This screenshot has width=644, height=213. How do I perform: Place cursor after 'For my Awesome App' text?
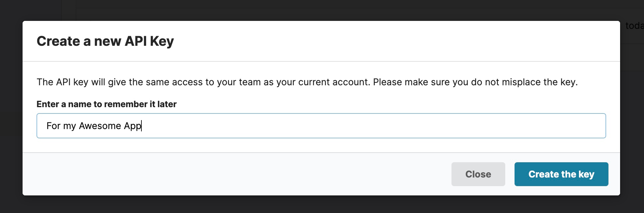pos(142,126)
